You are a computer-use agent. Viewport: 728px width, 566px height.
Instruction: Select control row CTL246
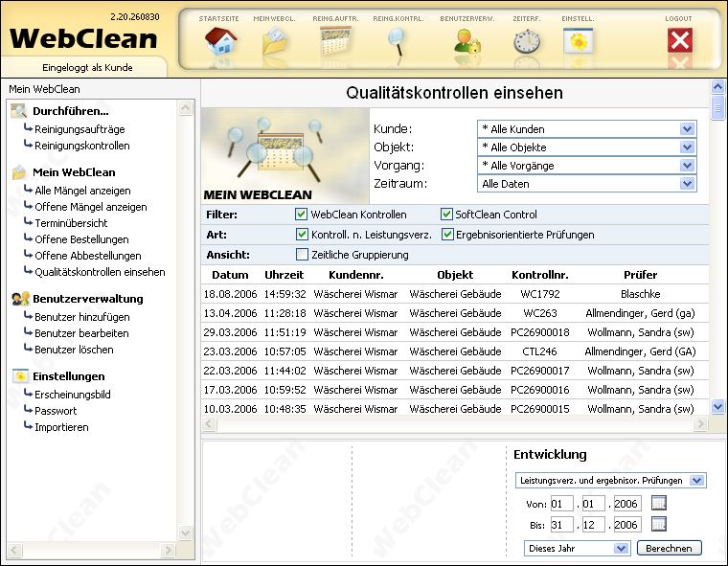coord(455,351)
